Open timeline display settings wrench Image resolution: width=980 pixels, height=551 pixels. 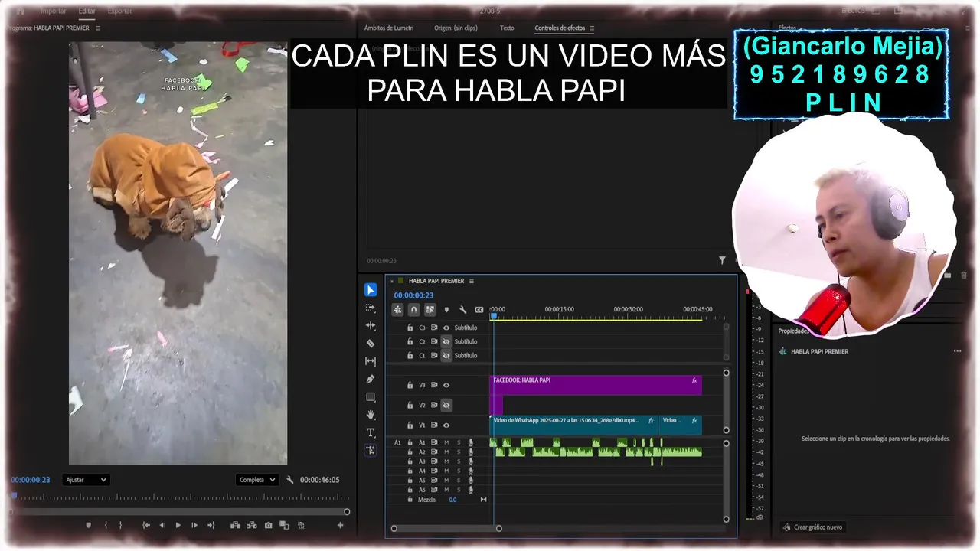[462, 310]
